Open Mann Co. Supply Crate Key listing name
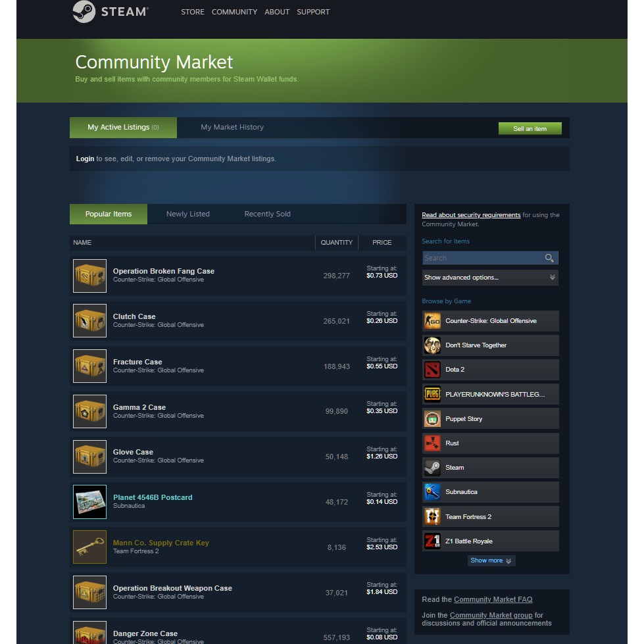The height and width of the screenshot is (644, 644). point(161,543)
